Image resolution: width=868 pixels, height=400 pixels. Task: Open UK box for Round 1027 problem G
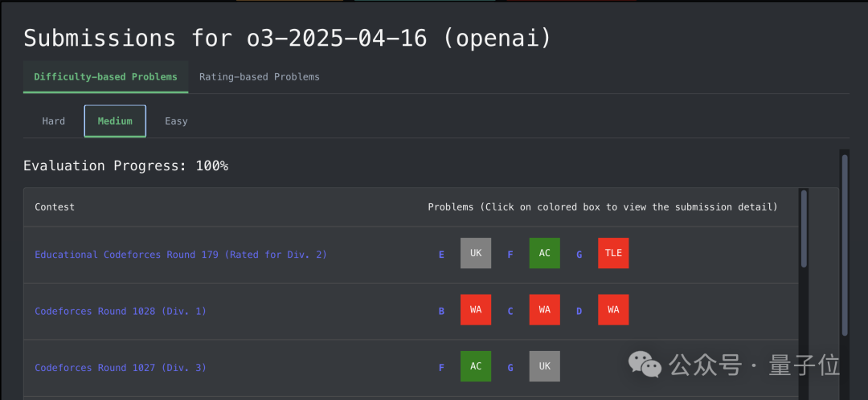click(544, 366)
